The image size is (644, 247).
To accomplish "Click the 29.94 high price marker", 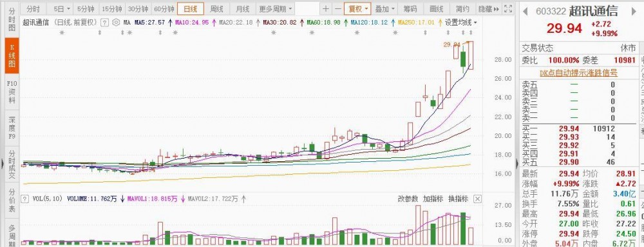I will tap(452, 44).
